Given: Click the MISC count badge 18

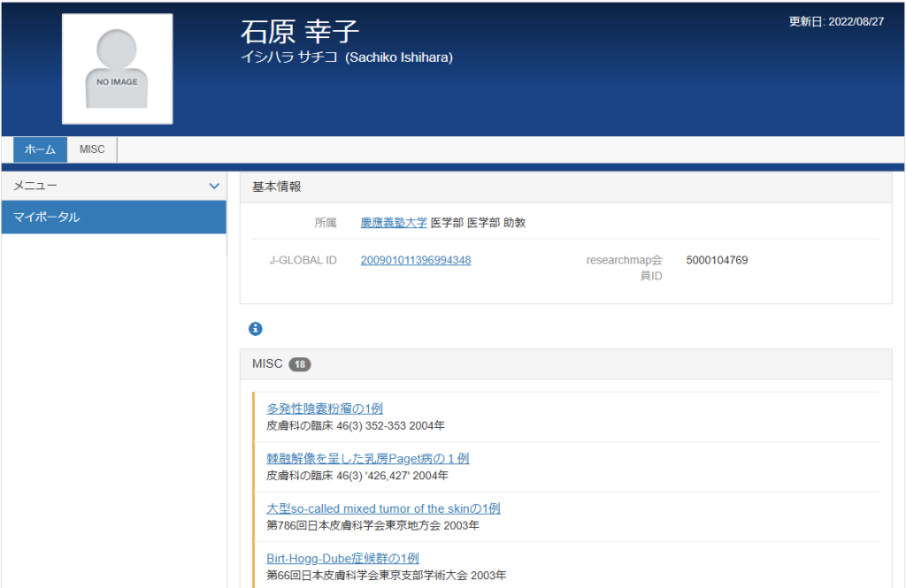Looking at the screenshot, I should pos(300,364).
